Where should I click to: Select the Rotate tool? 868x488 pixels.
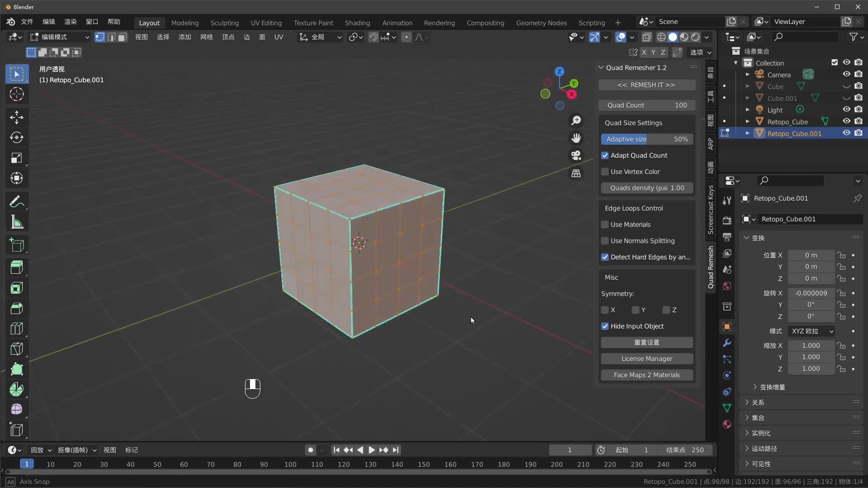[x=17, y=137]
